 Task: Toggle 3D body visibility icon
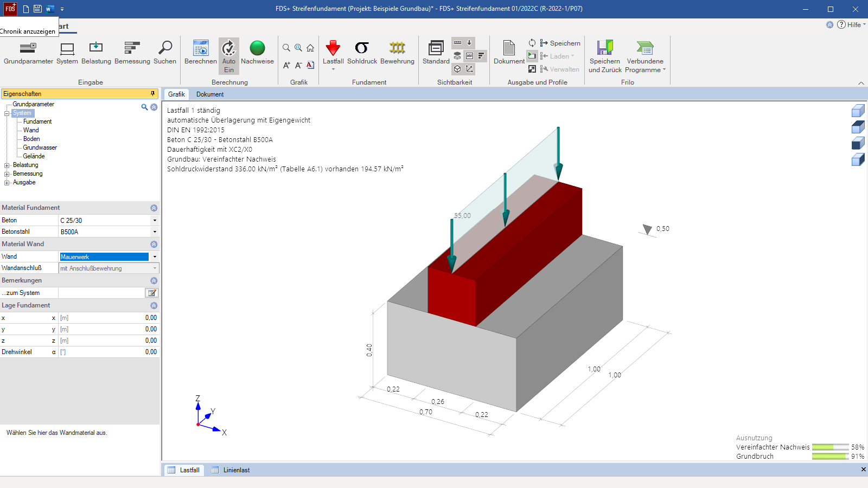coord(457,69)
